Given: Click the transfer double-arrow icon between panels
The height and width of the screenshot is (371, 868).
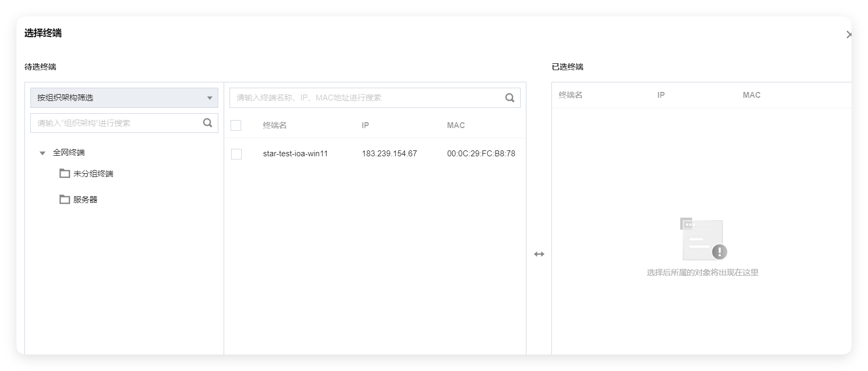Looking at the screenshot, I should pyautogui.click(x=539, y=254).
